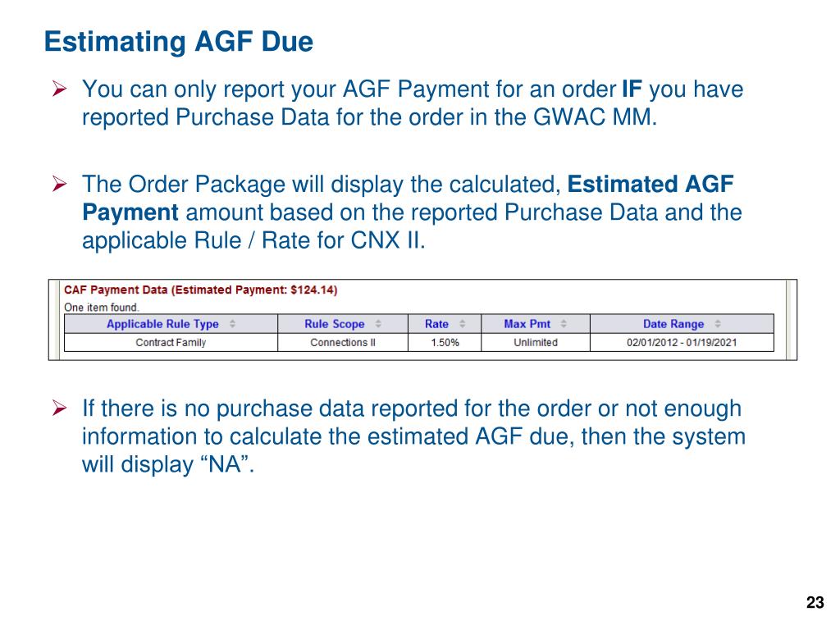Click Date Range column header

pos(673,323)
